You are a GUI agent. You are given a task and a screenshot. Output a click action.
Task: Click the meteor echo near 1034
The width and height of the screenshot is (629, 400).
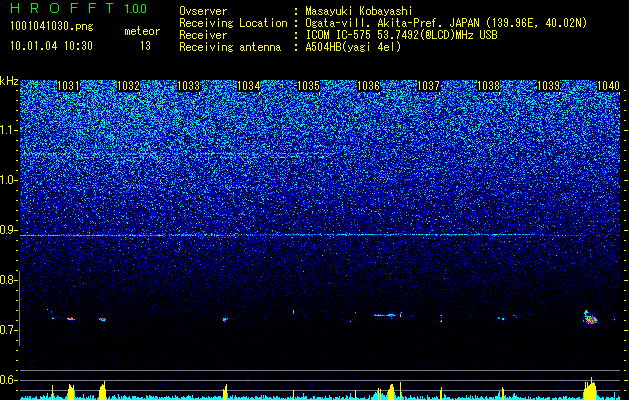click(x=225, y=319)
